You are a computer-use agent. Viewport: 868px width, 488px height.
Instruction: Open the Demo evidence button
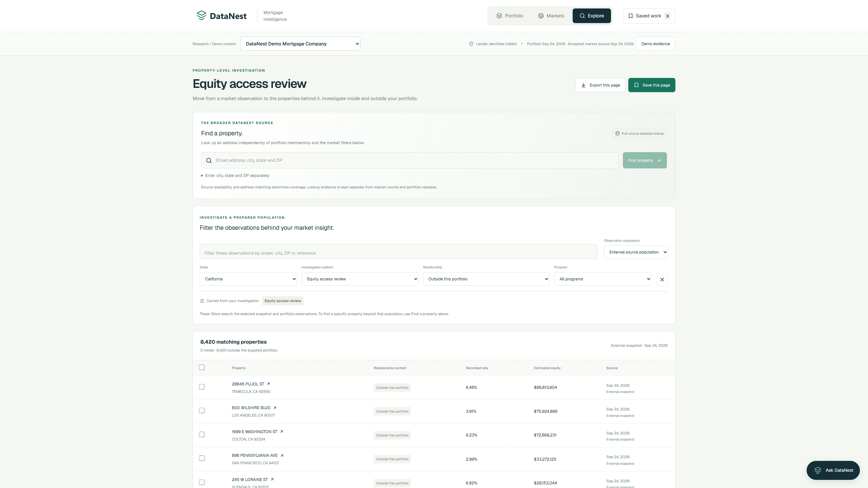pos(655,44)
